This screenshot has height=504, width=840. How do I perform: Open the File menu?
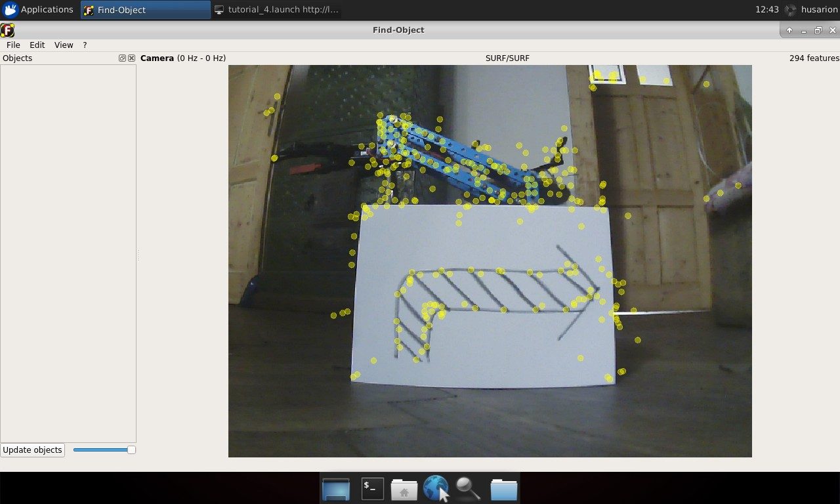click(13, 45)
